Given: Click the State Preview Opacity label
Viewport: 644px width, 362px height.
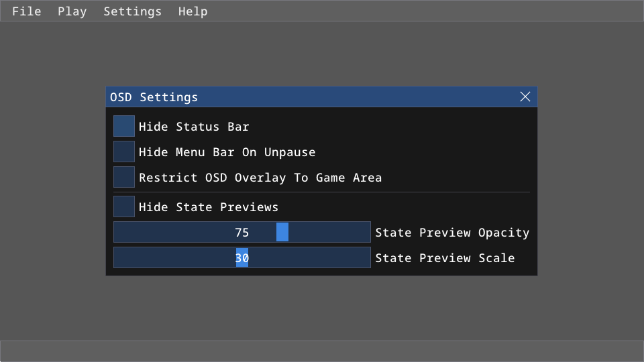Looking at the screenshot, I should 452,233.
